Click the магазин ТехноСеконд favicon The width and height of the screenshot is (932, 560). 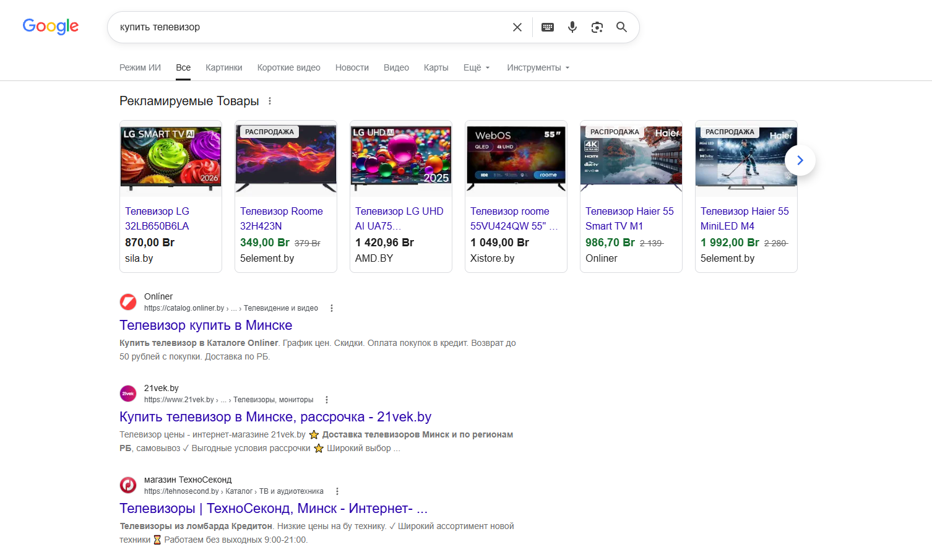click(x=128, y=485)
